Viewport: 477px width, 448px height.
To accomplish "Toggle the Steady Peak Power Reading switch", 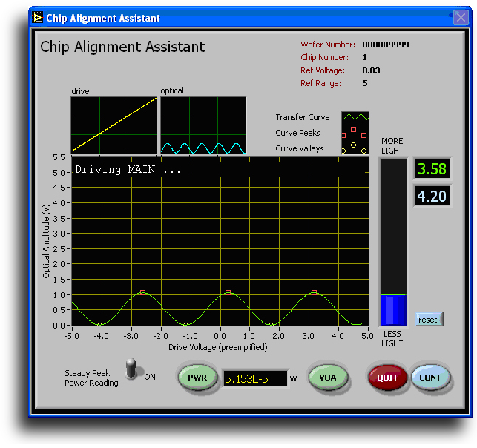I will click(133, 369).
